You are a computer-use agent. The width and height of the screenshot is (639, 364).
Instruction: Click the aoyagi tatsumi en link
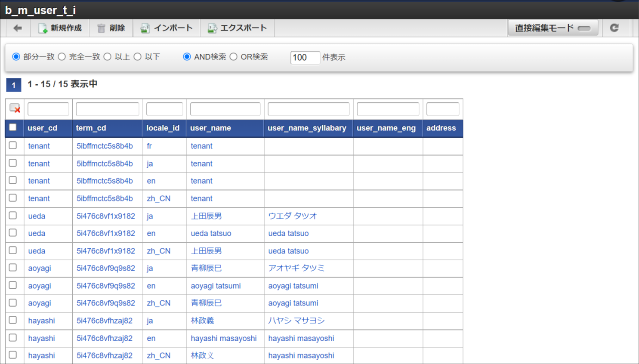(x=216, y=286)
